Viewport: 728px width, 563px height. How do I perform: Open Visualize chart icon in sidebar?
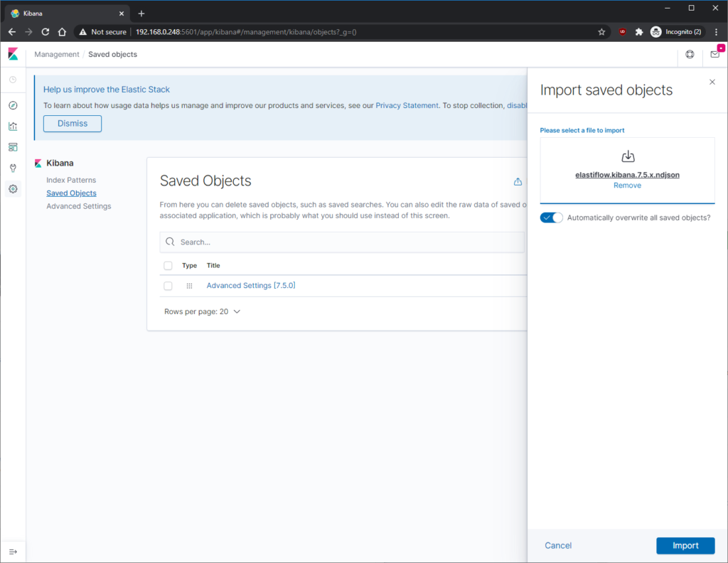pos(13,127)
